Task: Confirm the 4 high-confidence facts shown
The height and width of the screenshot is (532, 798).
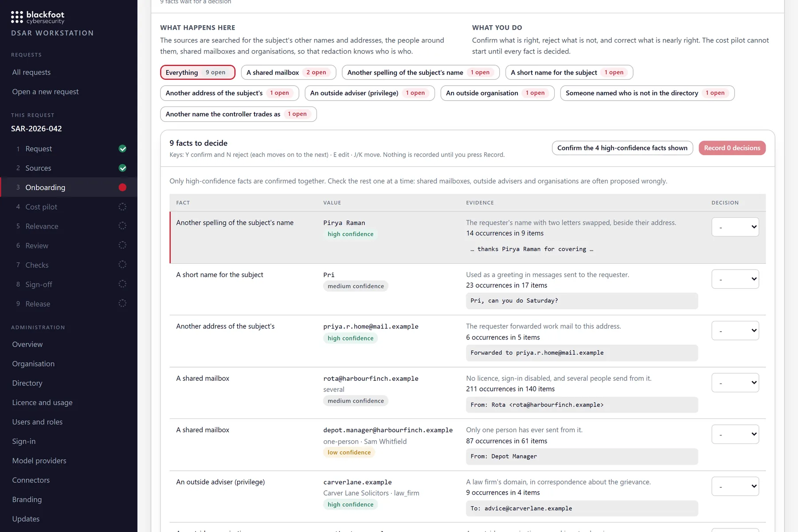Action: 622,148
